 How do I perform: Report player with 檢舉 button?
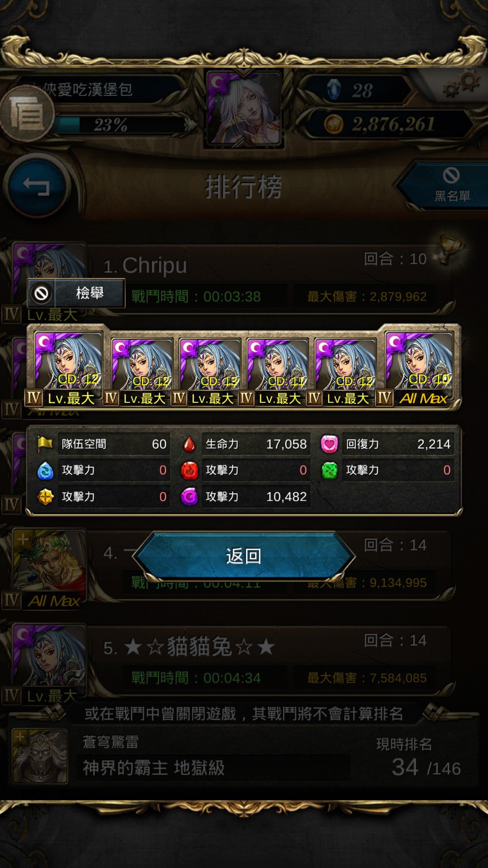tap(76, 293)
